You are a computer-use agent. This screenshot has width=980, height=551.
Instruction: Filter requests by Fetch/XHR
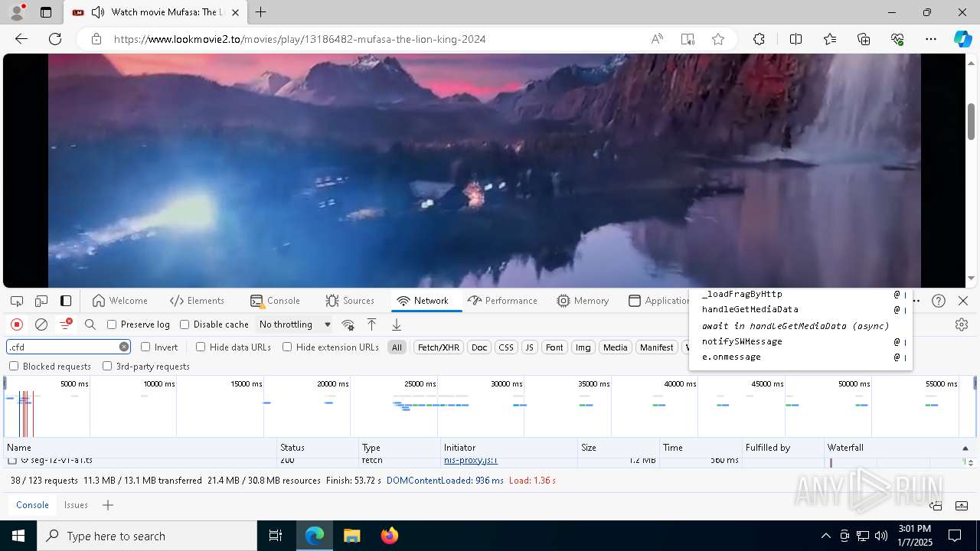pyautogui.click(x=439, y=347)
